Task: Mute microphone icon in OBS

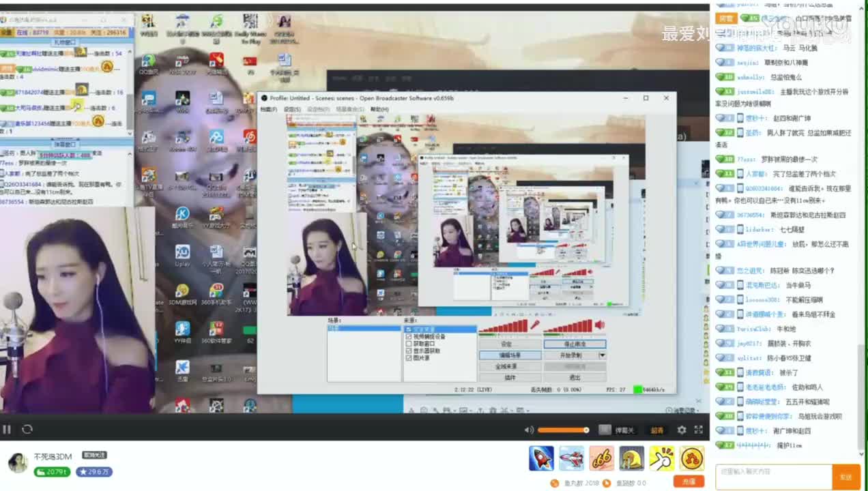Action: click(536, 325)
